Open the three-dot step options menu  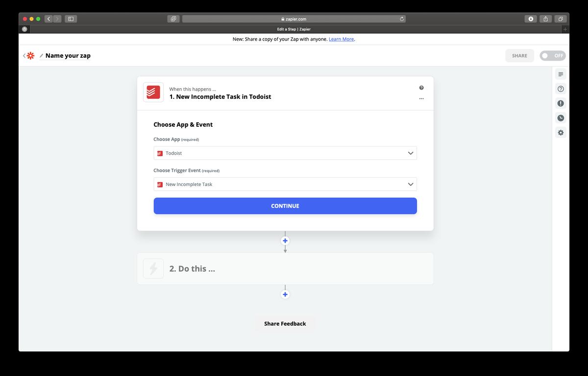coord(421,98)
